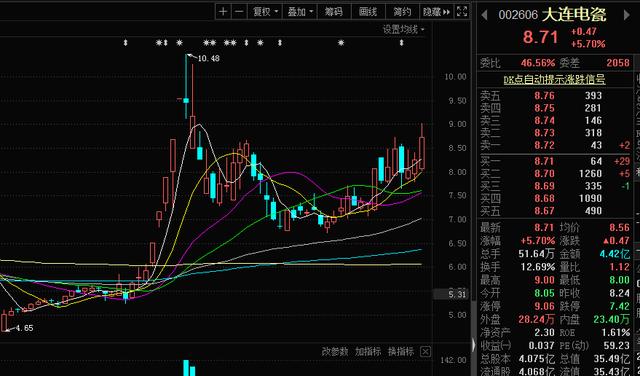Screen dimensions: 640x376
Task: Click the 10.48 high price label
Action: (x=209, y=59)
